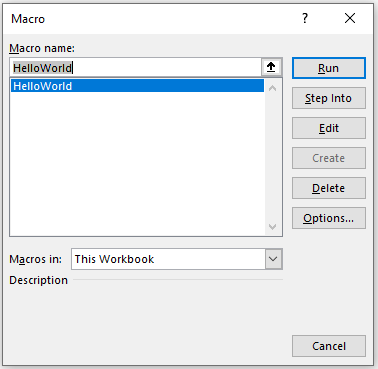Click in the Macro name field
The height and width of the screenshot is (369, 378).
136,68
